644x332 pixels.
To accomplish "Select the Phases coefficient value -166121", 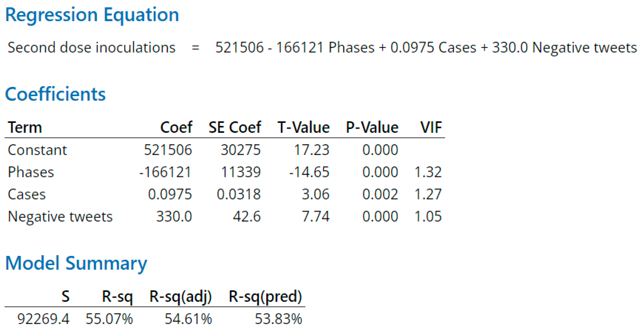I will click(165, 172).
